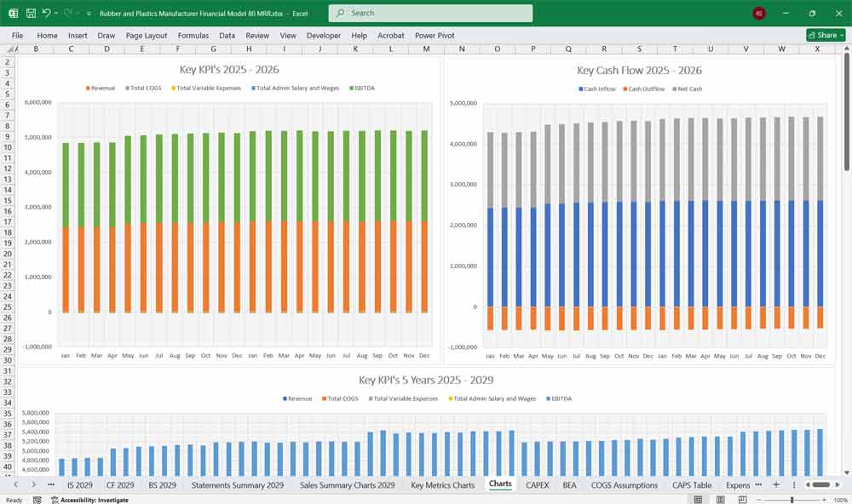Click the zoom slider in status bar
The width and height of the screenshot is (852, 504).
pos(793,500)
